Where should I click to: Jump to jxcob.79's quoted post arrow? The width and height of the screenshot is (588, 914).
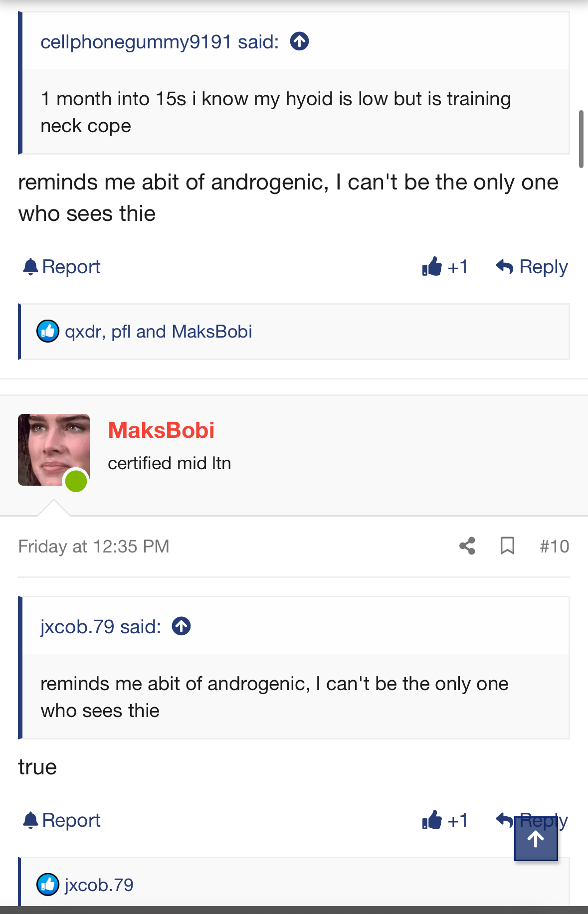pyautogui.click(x=182, y=626)
